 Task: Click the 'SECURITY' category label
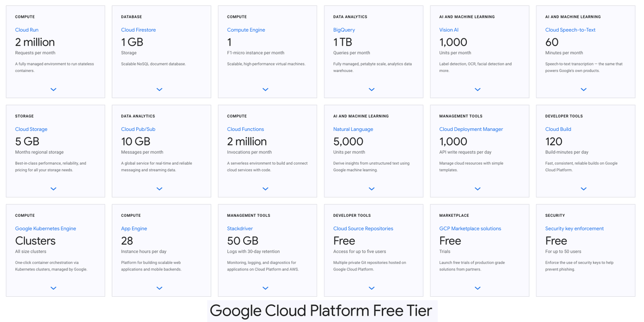coord(555,216)
